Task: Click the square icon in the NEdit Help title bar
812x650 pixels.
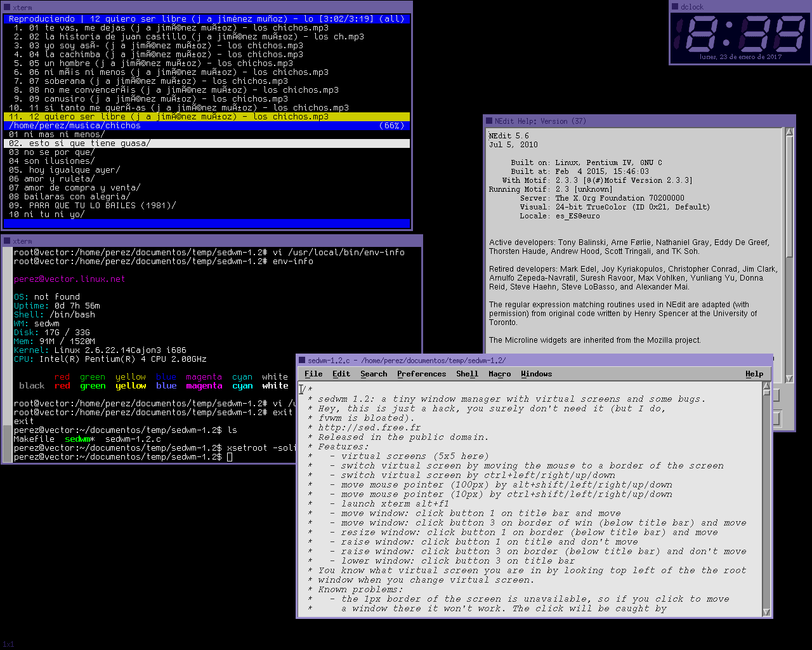Action: (489, 121)
